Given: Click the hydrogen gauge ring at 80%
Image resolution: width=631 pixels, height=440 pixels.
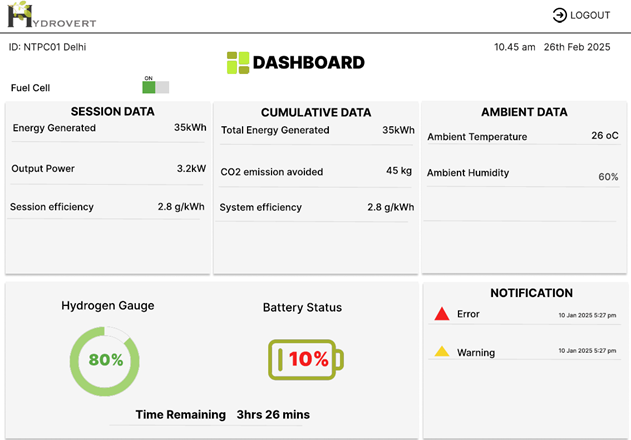Looking at the screenshot, I should 105,359.
